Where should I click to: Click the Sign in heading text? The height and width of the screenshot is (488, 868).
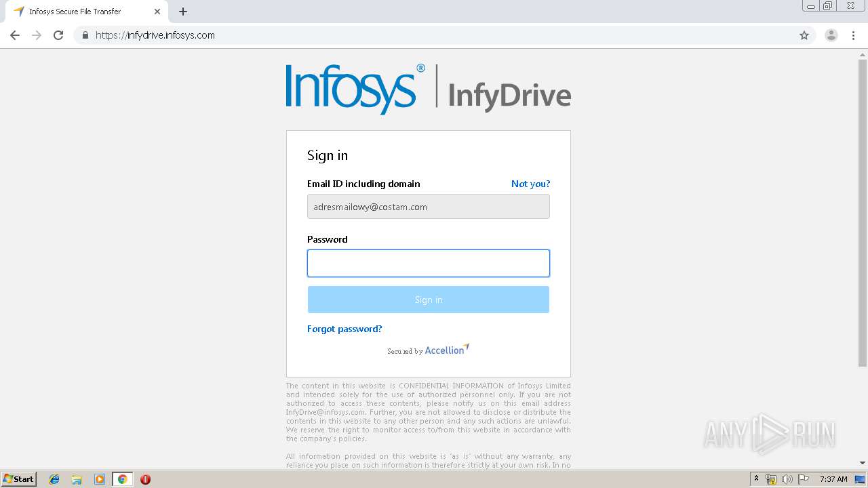tap(328, 155)
